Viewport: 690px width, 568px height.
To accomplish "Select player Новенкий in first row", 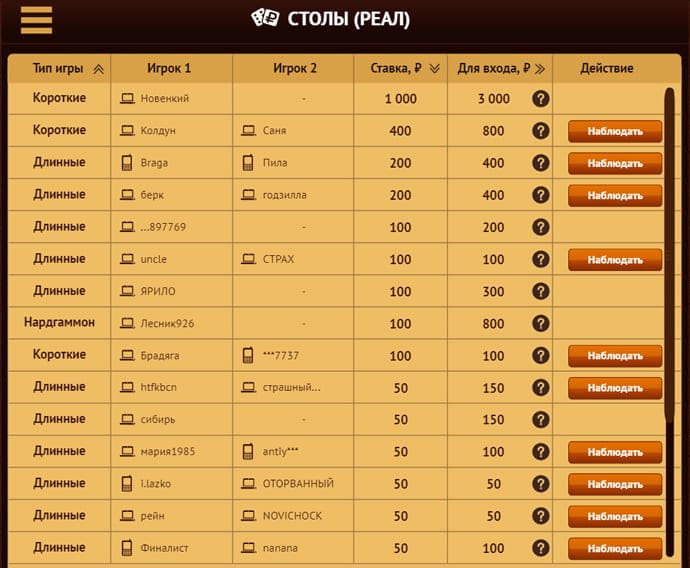I will pos(165,99).
